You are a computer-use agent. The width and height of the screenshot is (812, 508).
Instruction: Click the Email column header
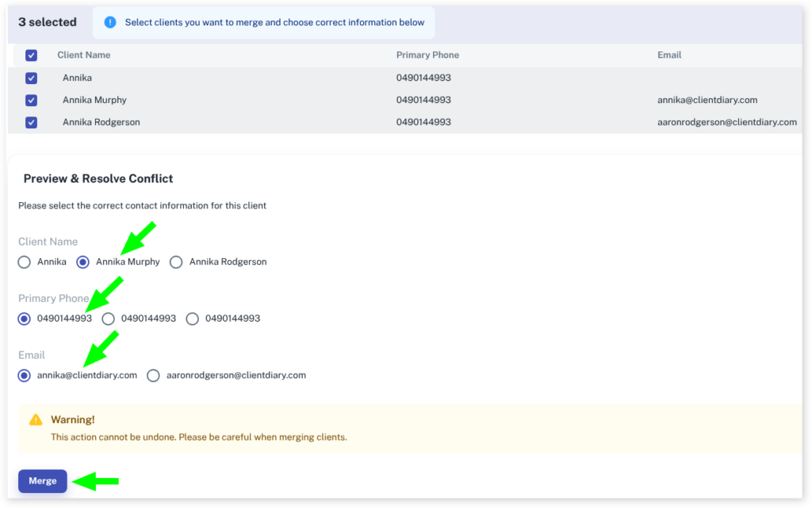tap(669, 55)
